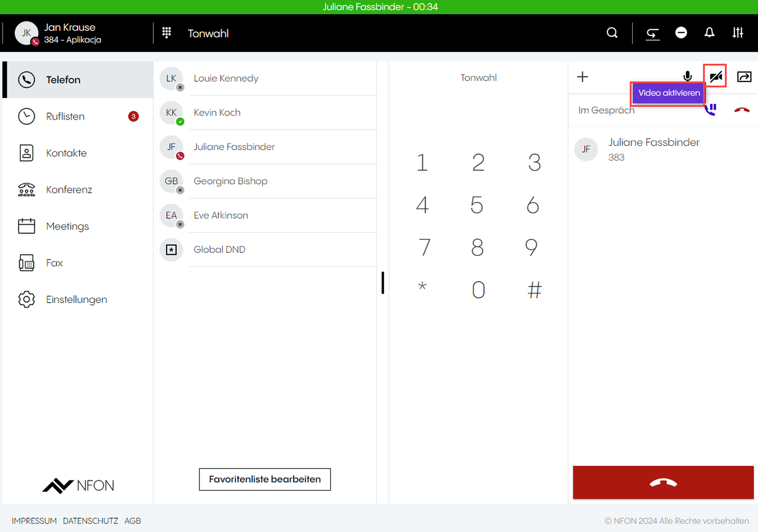Toggle do-not-disturb icon in top bar
Screen dimensions: 758x532
coord(681,33)
